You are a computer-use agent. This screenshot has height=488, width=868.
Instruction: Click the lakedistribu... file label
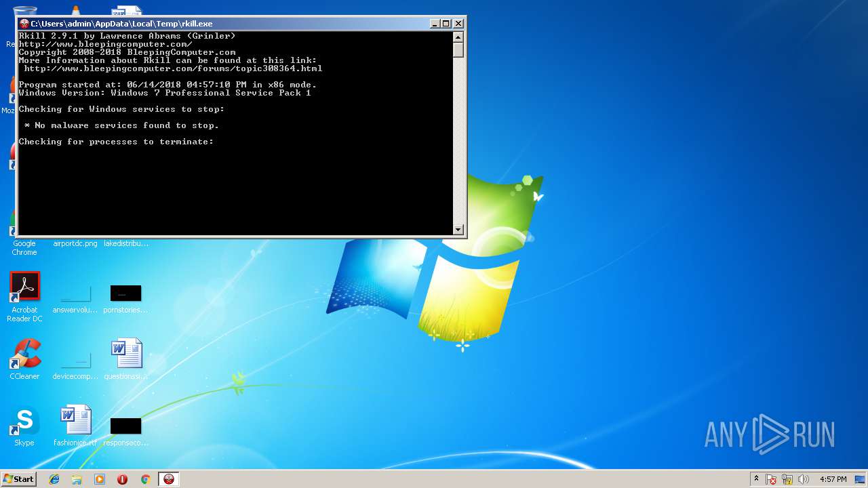pos(126,243)
